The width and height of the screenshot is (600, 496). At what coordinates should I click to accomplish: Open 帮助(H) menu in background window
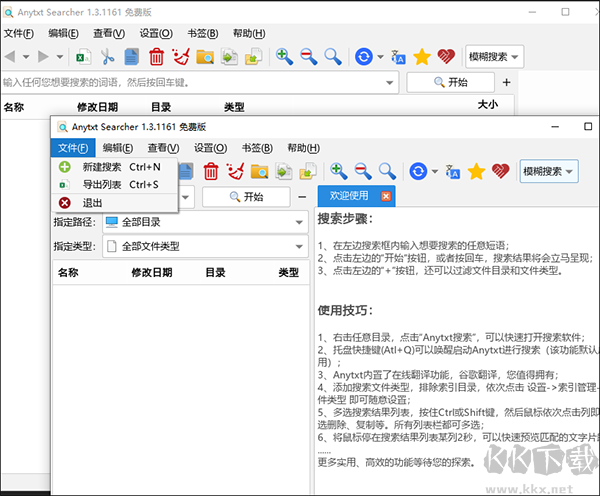(249, 34)
